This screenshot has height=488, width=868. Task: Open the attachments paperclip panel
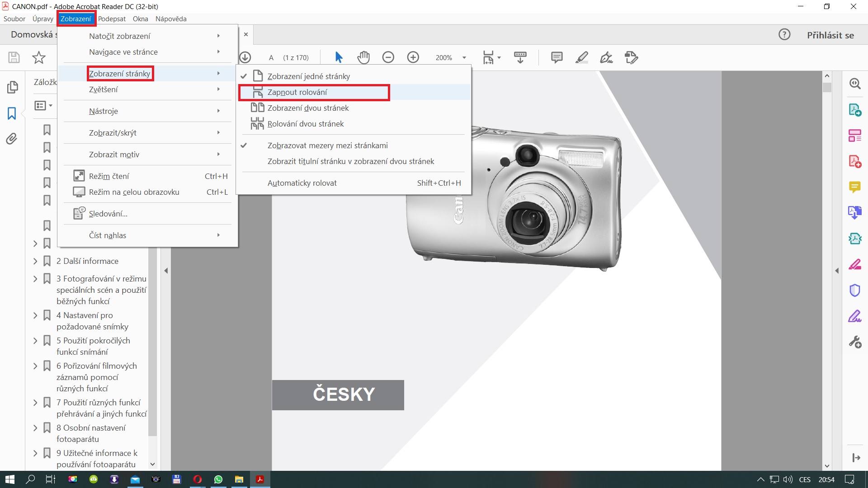click(x=12, y=139)
